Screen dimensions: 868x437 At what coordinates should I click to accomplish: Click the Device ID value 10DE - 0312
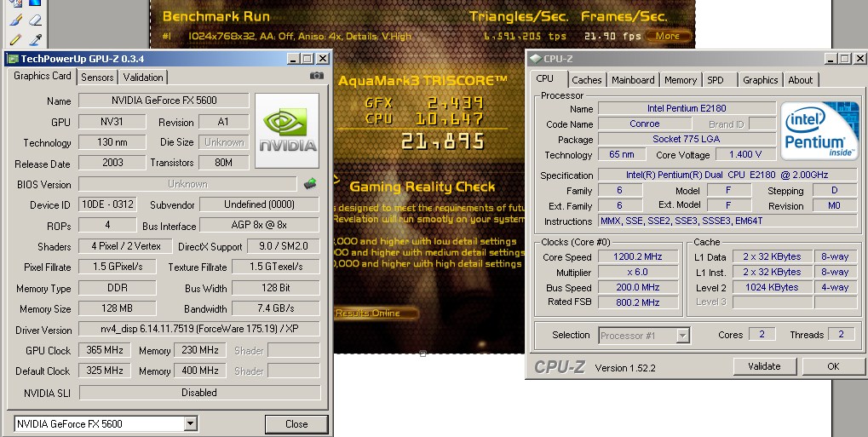(x=107, y=204)
